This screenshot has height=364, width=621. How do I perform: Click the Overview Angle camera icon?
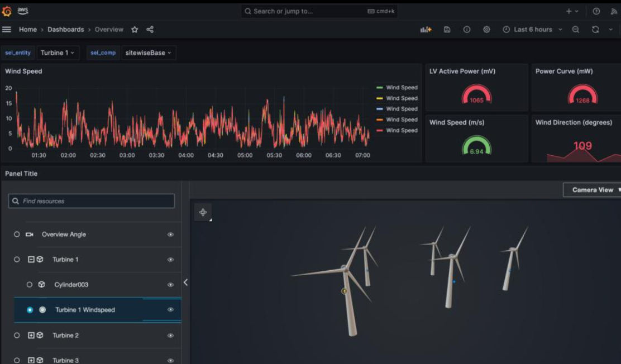(x=29, y=234)
